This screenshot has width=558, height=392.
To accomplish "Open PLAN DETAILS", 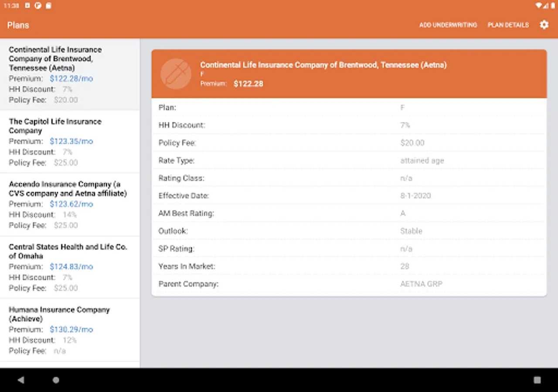I will point(508,25).
